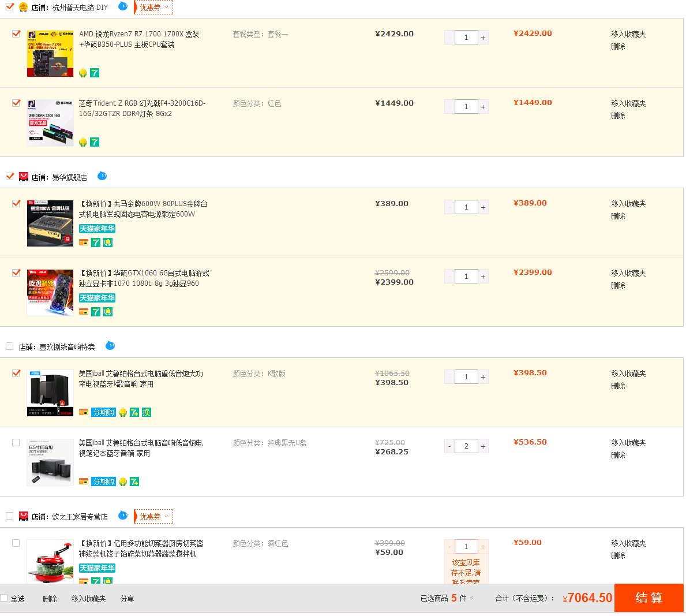Check the 壹玖捌柒音响特卖 store checkbox

[10, 346]
